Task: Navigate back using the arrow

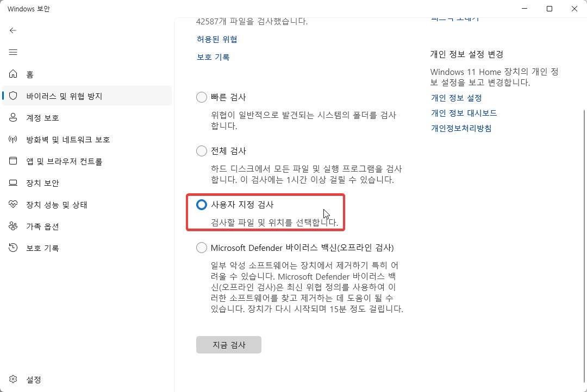Action: [12, 30]
